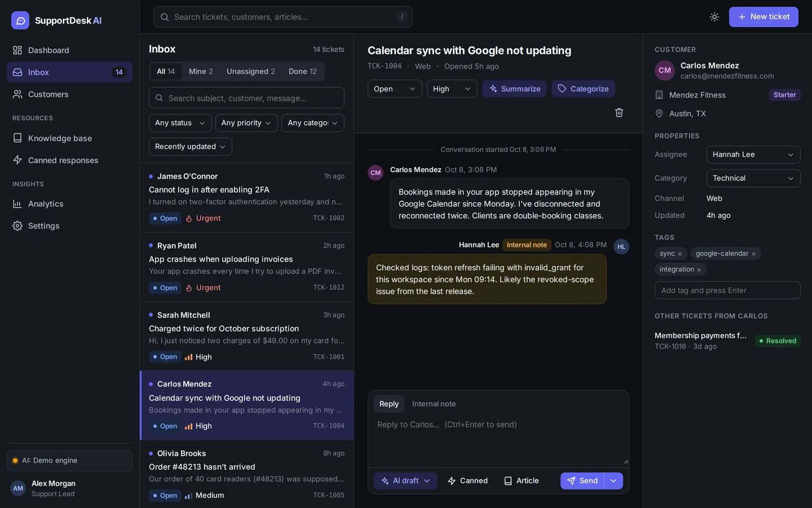Remove the sync tag
Screen dimensions: 812x508
point(680,254)
